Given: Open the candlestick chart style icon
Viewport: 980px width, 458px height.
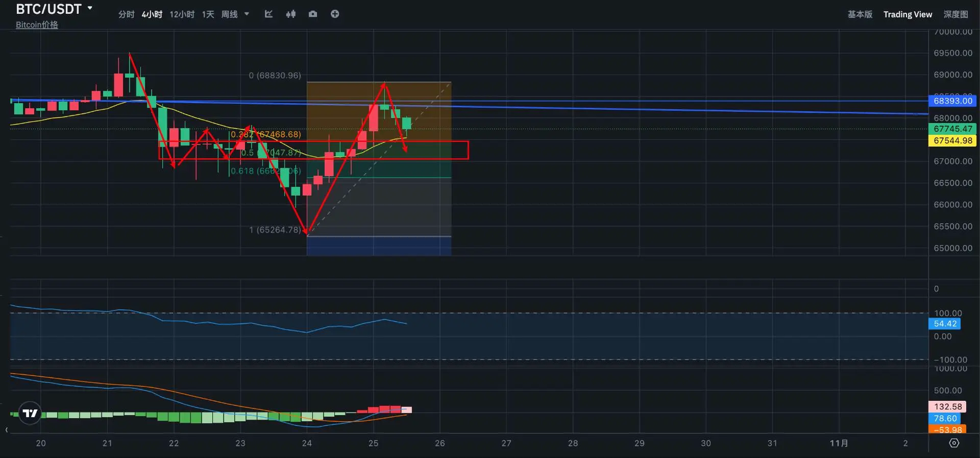Looking at the screenshot, I should tap(291, 14).
